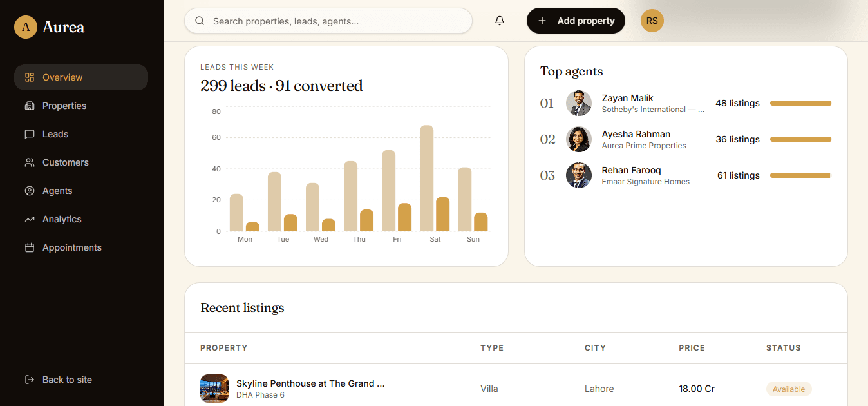868x406 pixels.
Task: Click Ayesha Rahman's listings progress bar
Action: pyautogui.click(x=800, y=139)
